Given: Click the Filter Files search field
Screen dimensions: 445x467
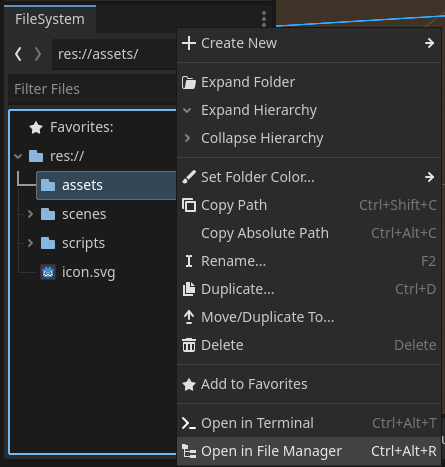Looking at the screenshot, I should click(x=92, y=89).
